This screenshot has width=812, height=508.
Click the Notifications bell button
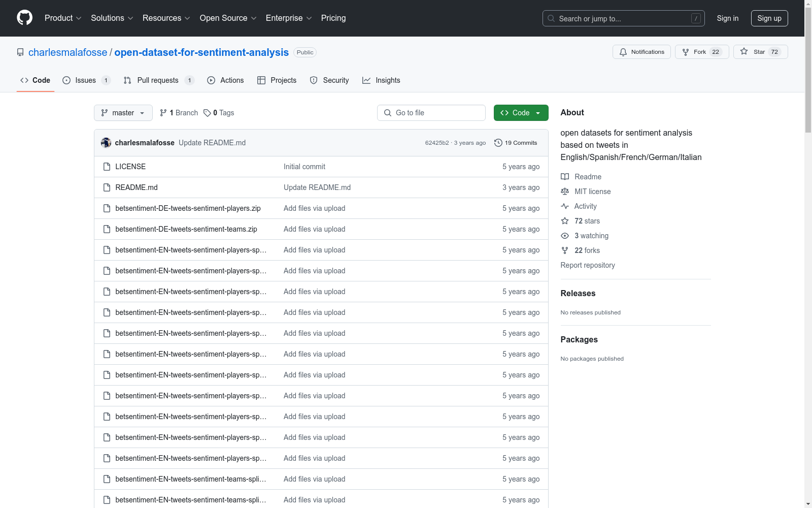tap(642, 52)
